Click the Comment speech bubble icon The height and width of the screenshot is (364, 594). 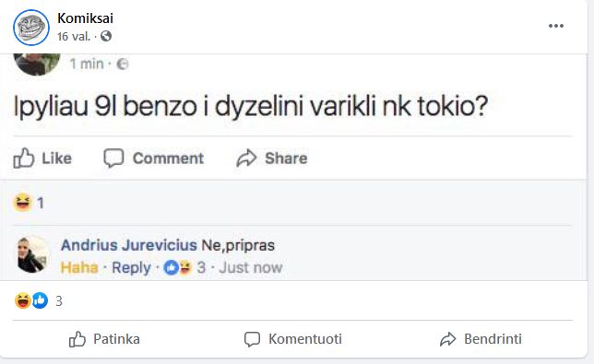click(x=113, y=158)
